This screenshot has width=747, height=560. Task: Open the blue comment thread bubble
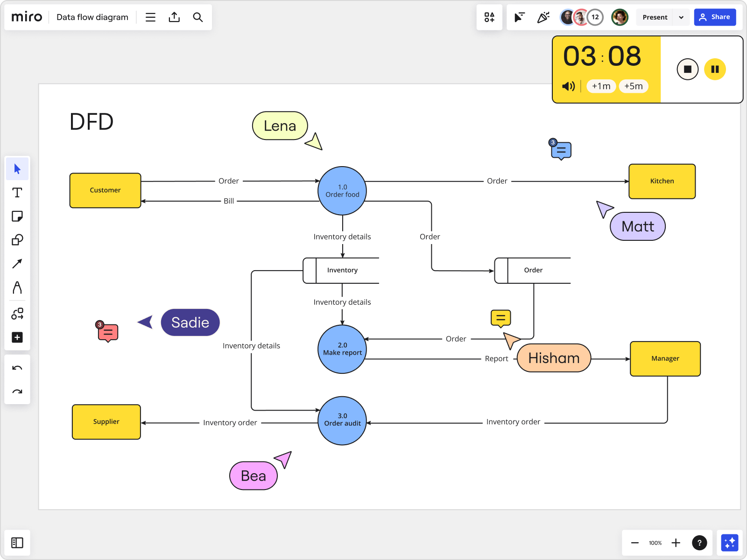tap(561, 150)
